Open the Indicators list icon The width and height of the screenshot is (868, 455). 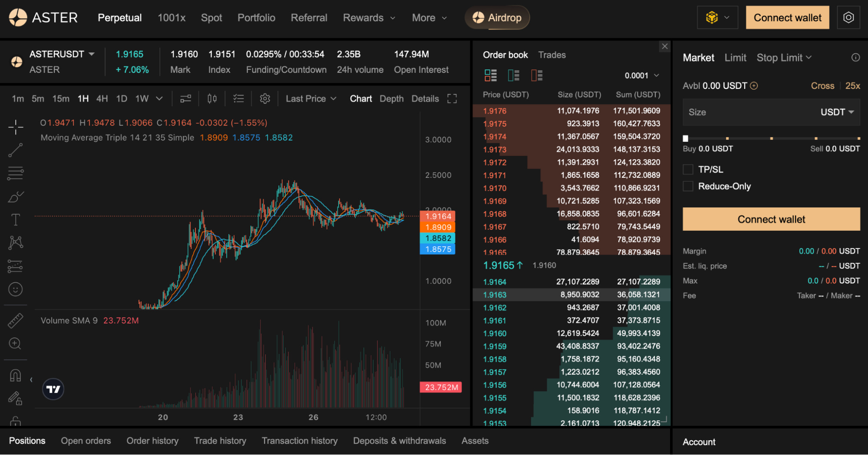click(238, 98)
